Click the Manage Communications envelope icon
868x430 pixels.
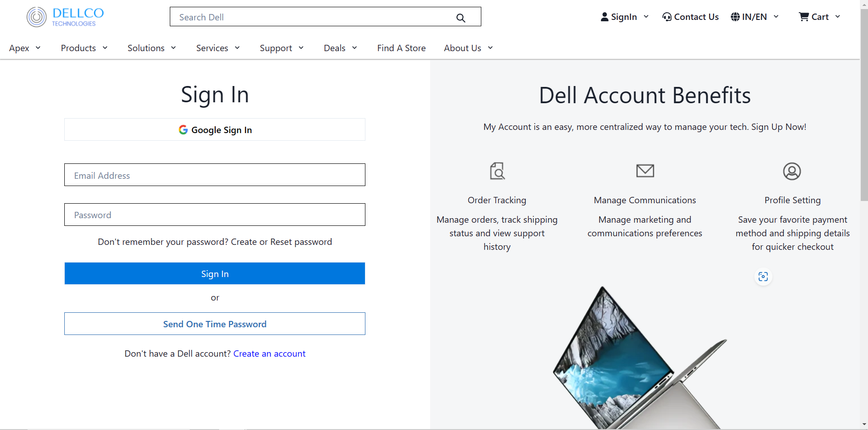click(x=645, y=171)
